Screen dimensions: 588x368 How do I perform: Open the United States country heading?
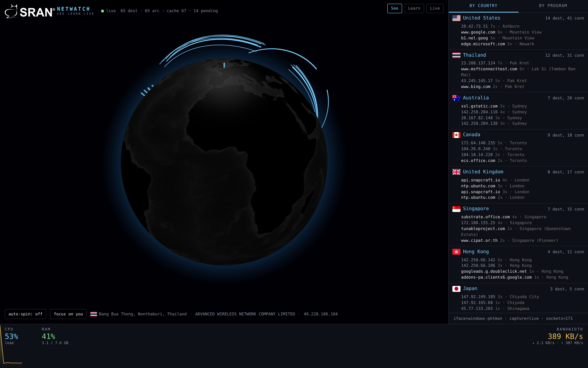481,18
